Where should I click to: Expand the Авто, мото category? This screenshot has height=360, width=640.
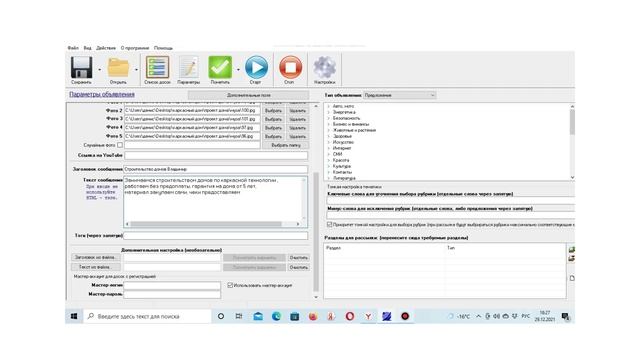click(x=329, y=106)
